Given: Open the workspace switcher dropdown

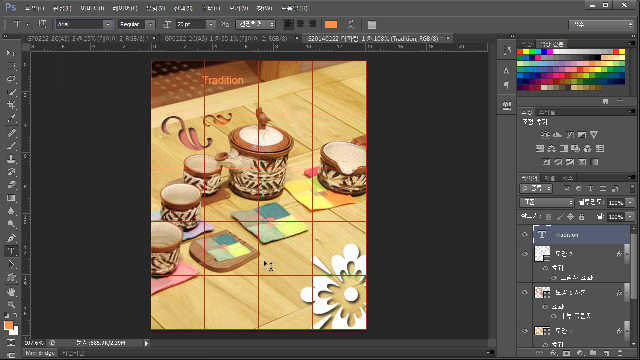Looking at the screenshot, I should tap(601, 24).
